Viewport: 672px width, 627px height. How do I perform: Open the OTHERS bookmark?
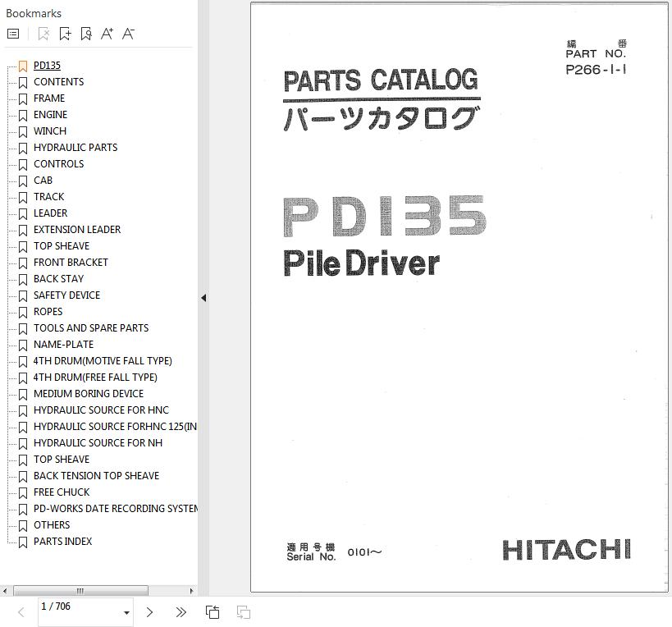pos(52,525)
